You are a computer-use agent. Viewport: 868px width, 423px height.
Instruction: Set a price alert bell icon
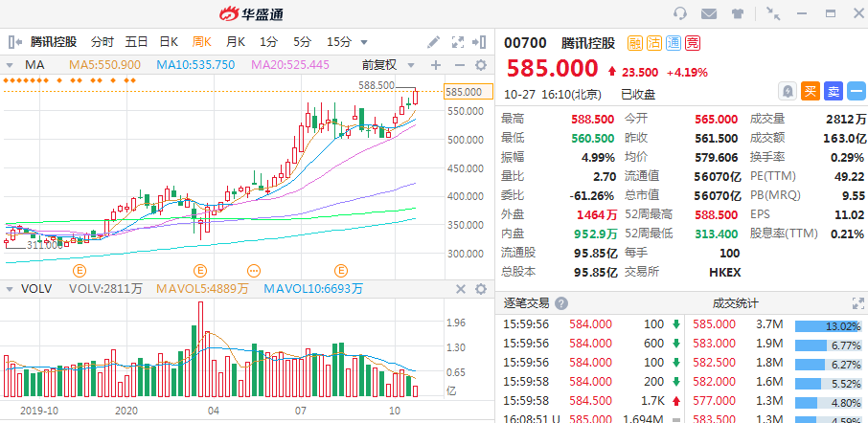click(x=787, y=91)
